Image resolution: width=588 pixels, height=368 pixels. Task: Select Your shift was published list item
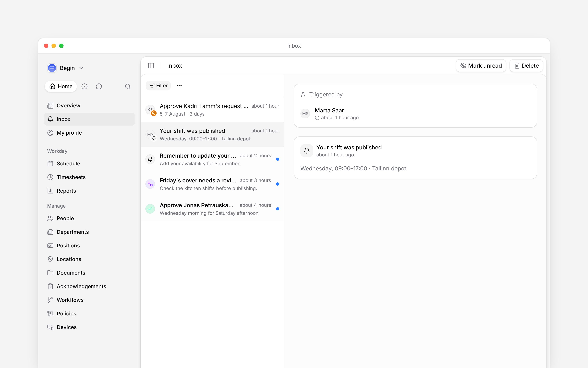click(212, 135)
